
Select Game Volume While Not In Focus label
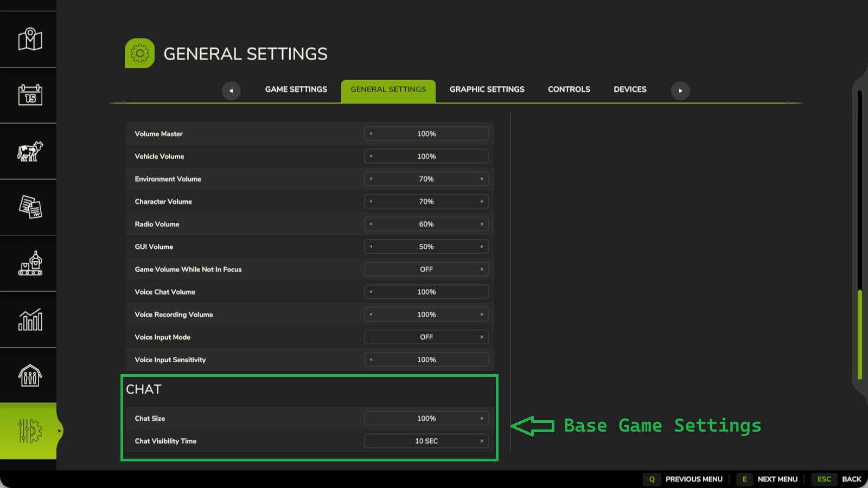pyautogui.click(x=188, y=269)
